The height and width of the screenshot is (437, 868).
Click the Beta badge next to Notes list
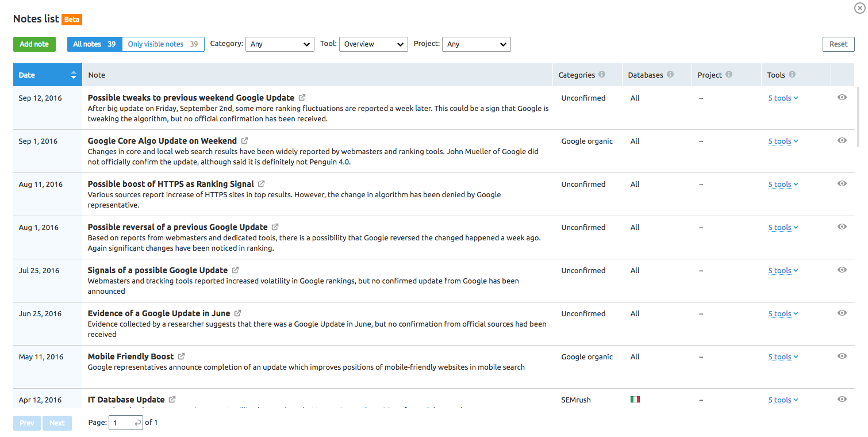coord(72,20)
